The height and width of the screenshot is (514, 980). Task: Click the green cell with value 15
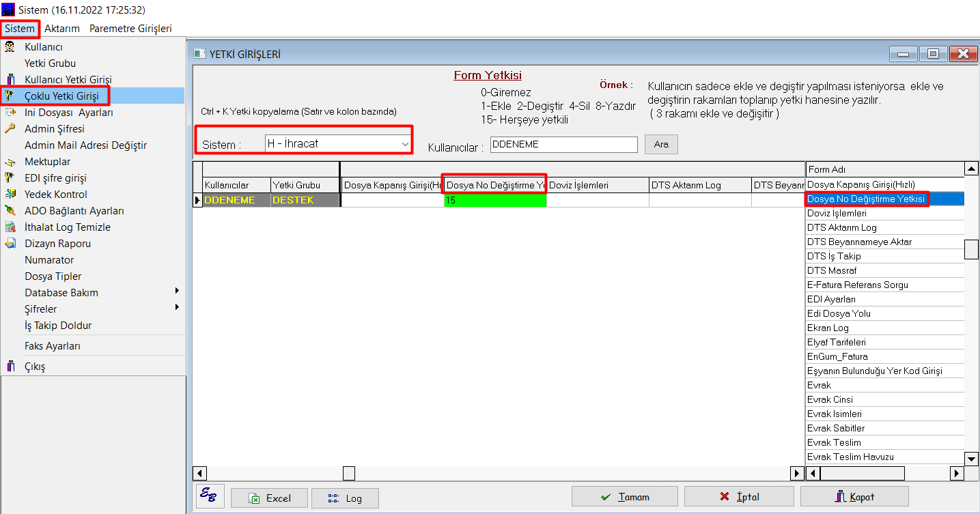click(495, 200)
